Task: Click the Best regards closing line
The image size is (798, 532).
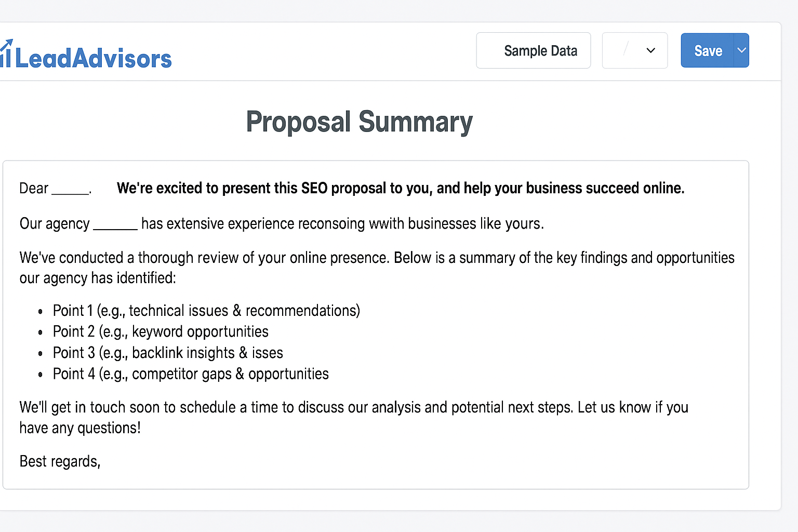Action: tap(60, 461)
